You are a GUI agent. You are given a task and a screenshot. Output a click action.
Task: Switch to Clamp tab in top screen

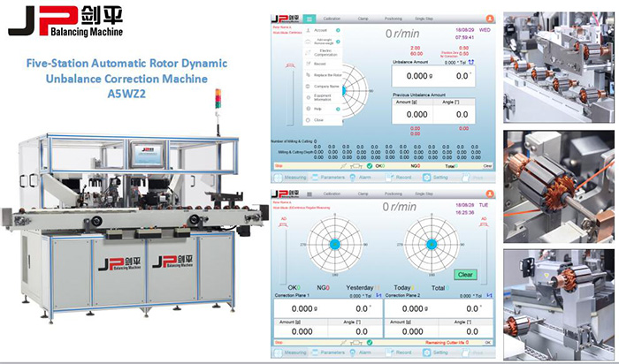[363, 19]
